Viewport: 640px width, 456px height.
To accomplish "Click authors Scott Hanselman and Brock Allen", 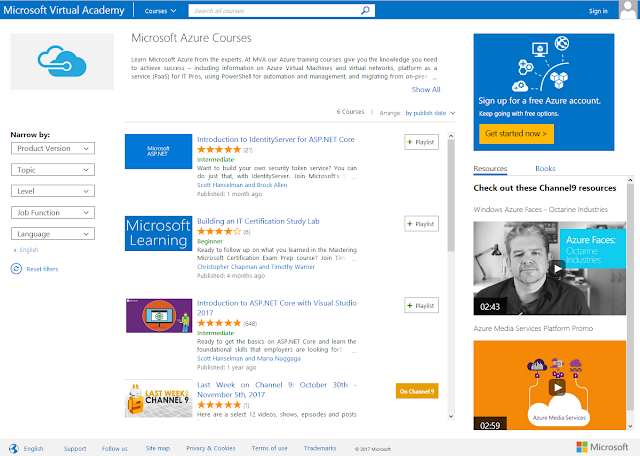I will coord(242,185).
